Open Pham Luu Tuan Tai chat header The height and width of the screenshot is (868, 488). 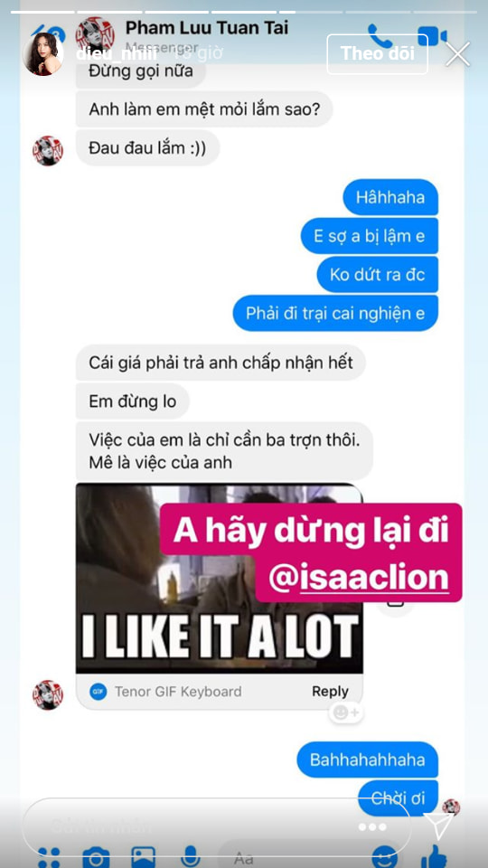pyautogui.click(x=207, y=28)
